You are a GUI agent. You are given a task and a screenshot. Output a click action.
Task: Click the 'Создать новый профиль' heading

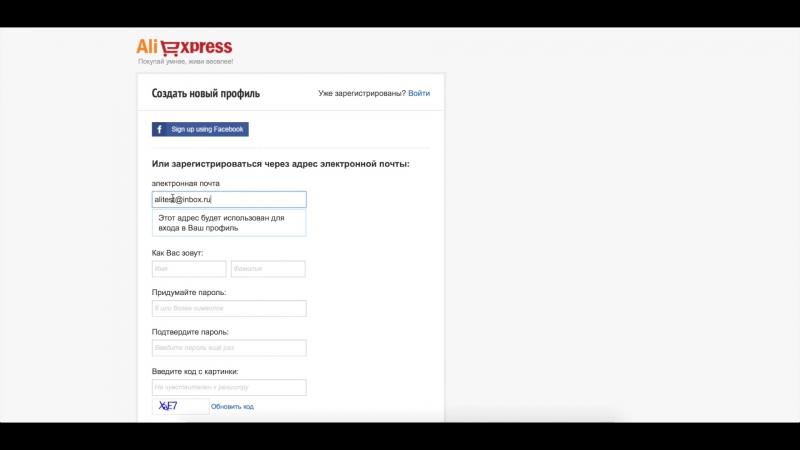tap(206, 93)
